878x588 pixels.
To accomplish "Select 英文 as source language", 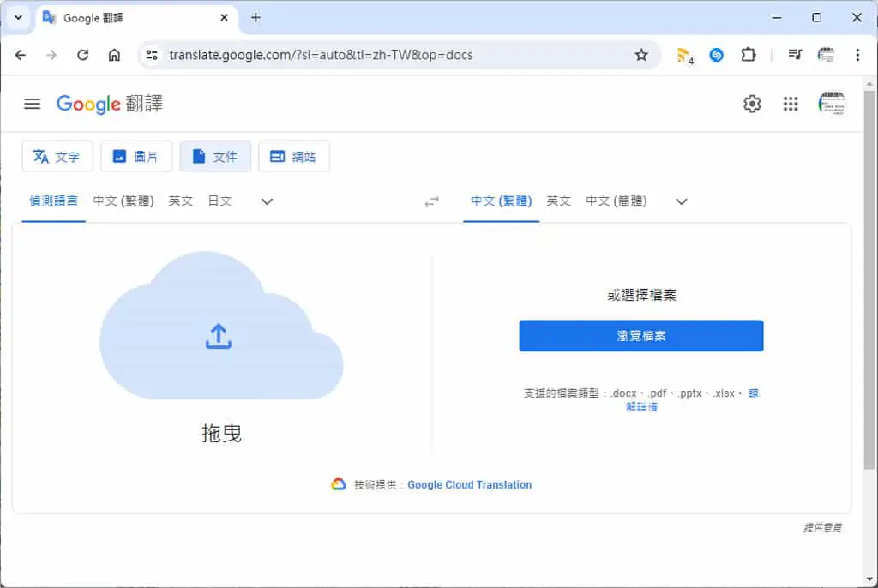I will [x=180, y=201].
